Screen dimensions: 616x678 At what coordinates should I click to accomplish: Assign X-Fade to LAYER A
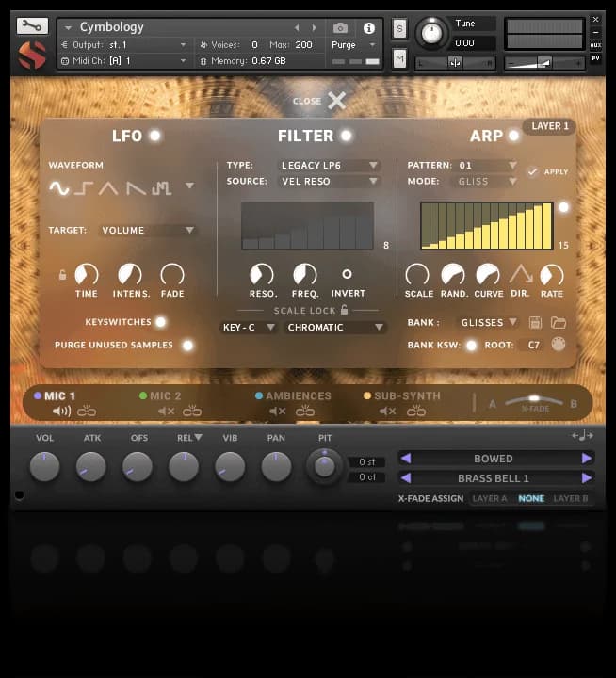[x=490, y=498]
